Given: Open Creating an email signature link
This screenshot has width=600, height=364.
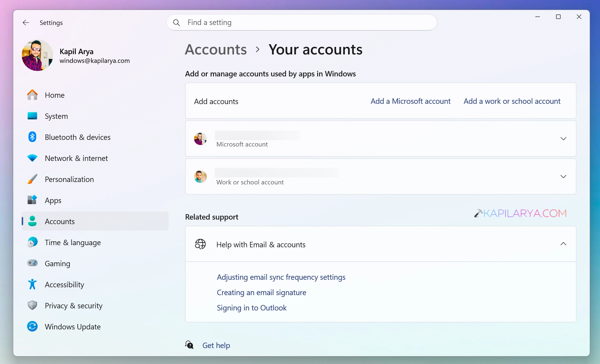Looking at the screenshot, I should coord(261,292).
